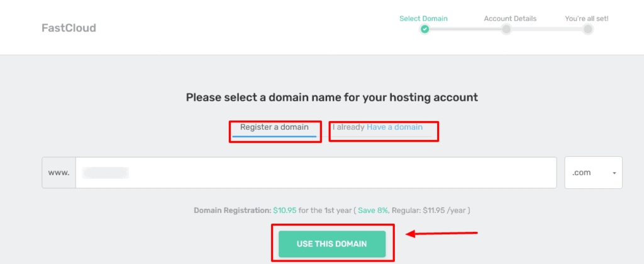Screen dimensions: 644x264
Task: Click the green checkmark step circle
Action: [425, 29]
